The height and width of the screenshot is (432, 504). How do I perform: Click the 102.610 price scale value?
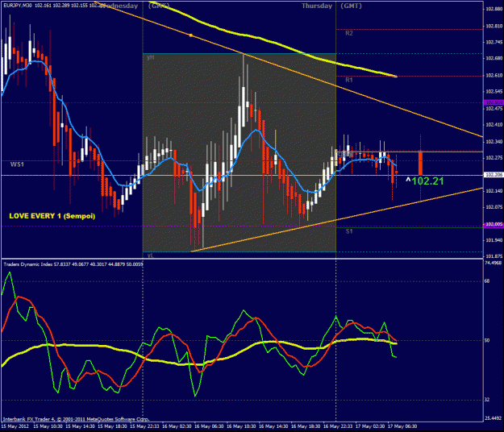(494, 75)
